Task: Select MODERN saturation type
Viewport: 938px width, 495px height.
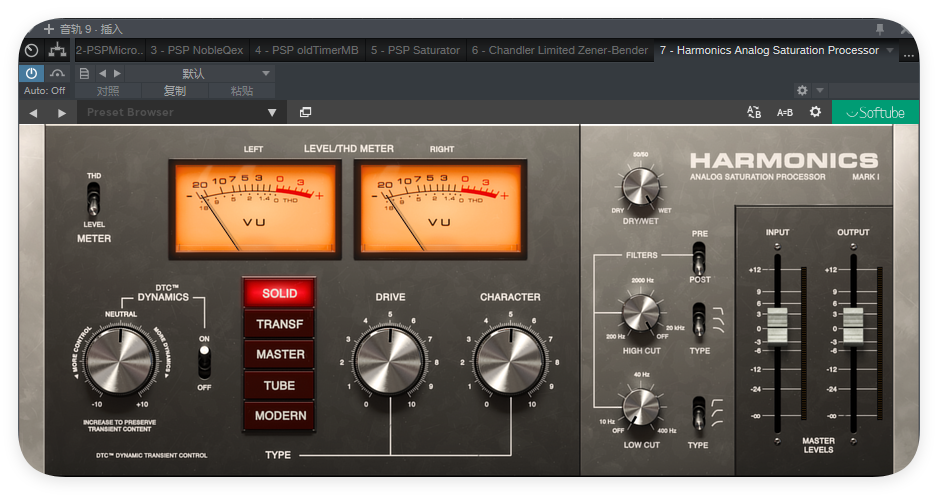Action: (279, 415)
